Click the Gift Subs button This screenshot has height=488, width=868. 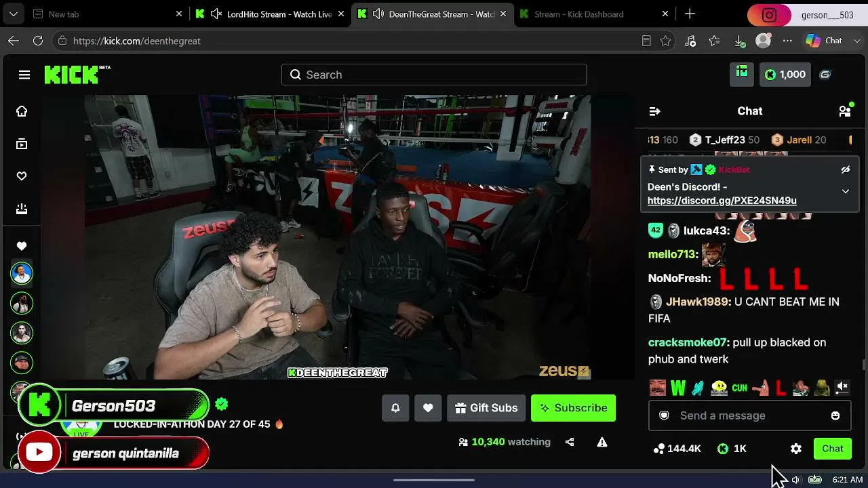click(x=486, y=408)
